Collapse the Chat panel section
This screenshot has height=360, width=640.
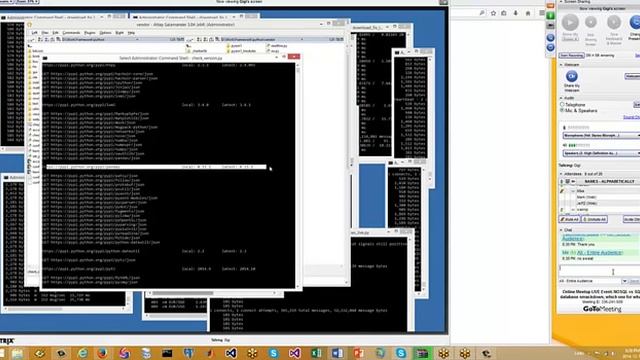point(561,230)
